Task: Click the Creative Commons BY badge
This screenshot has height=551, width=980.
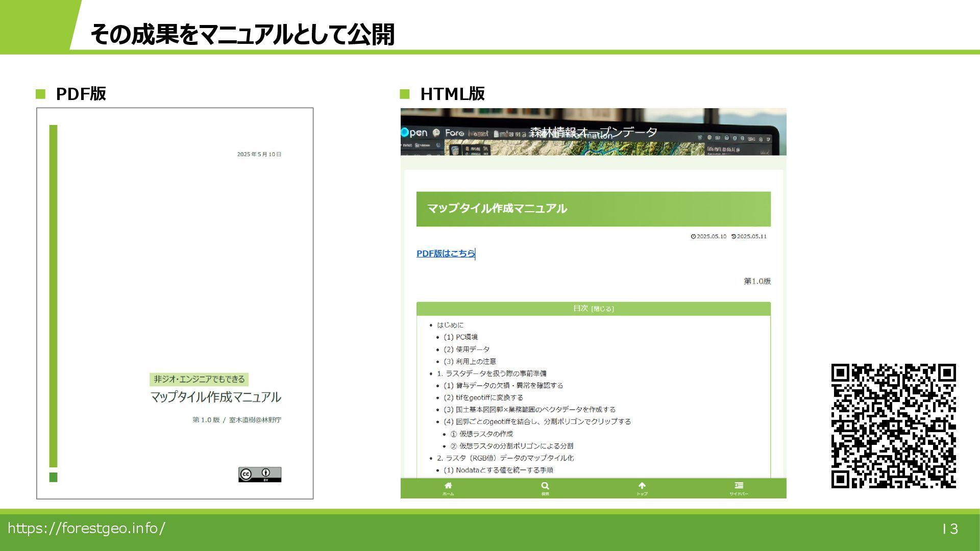Action: click(259, 474)
